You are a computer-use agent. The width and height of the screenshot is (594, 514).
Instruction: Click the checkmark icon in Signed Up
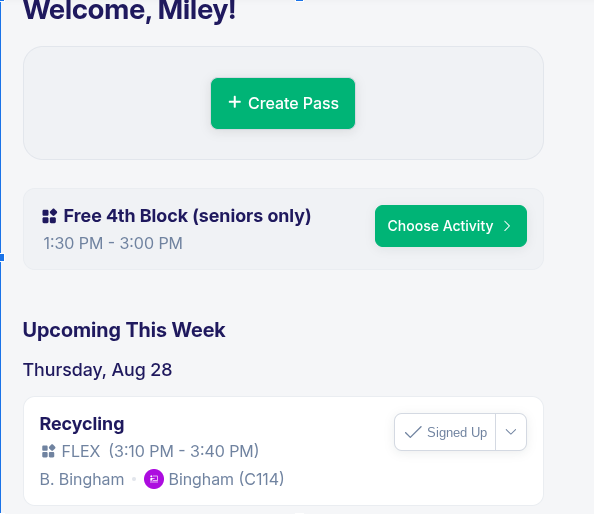click(x=413, y=432)
